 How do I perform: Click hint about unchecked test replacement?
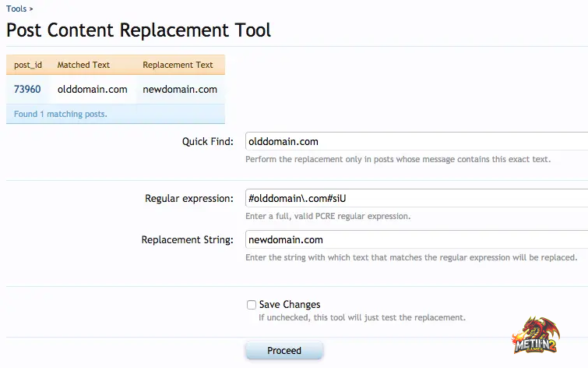click(x=362, y=317)
